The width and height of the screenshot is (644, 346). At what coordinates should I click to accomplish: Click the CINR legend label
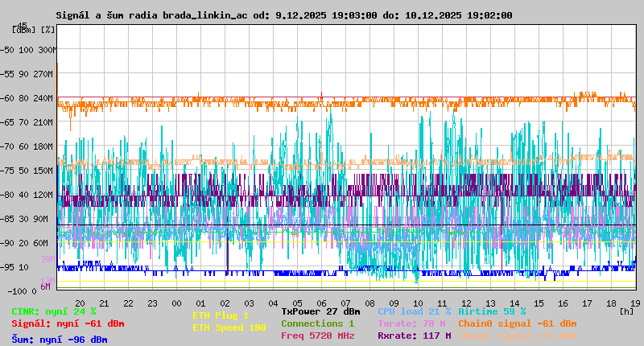tap(54, 311)
